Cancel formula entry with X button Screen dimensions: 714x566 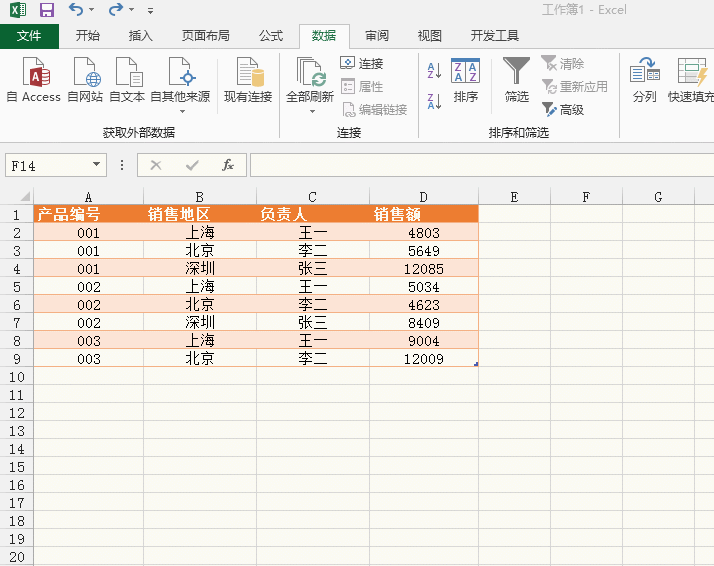(156, 165)
